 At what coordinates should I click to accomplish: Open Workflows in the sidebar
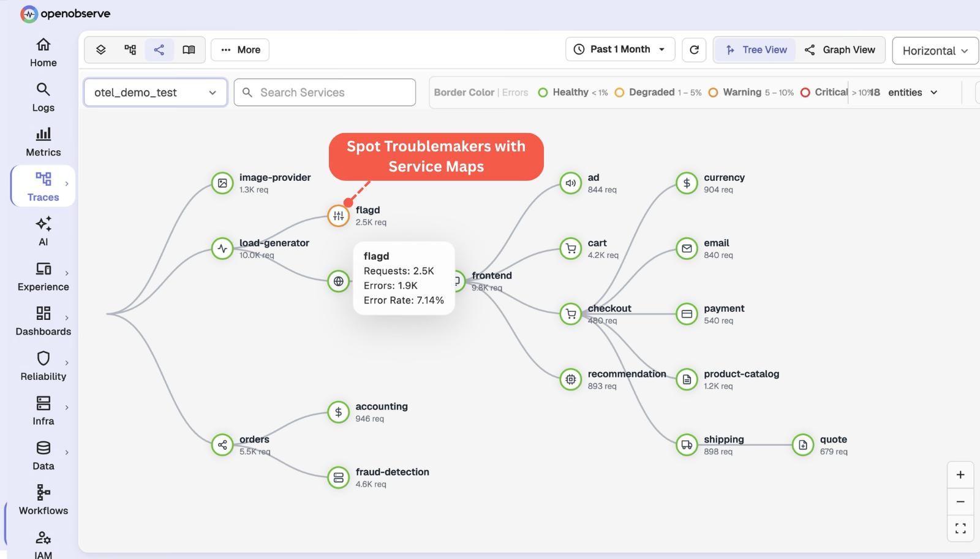[43, 500]
